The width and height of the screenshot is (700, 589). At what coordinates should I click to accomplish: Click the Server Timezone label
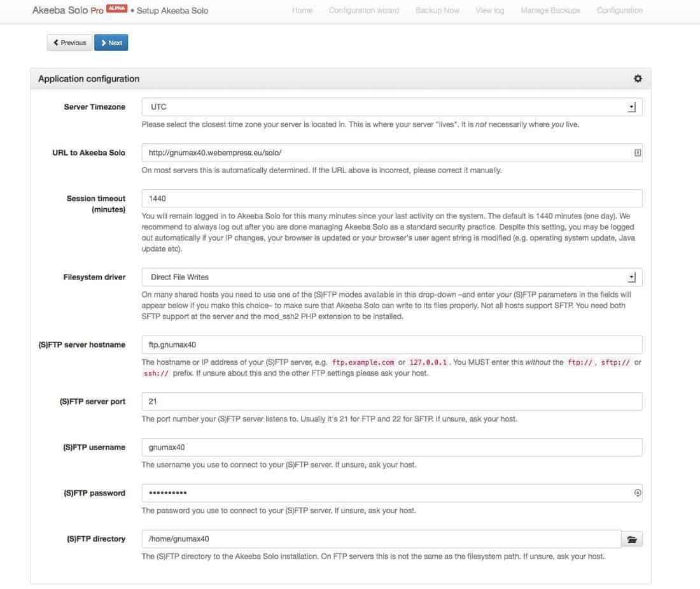coord(95,107)
